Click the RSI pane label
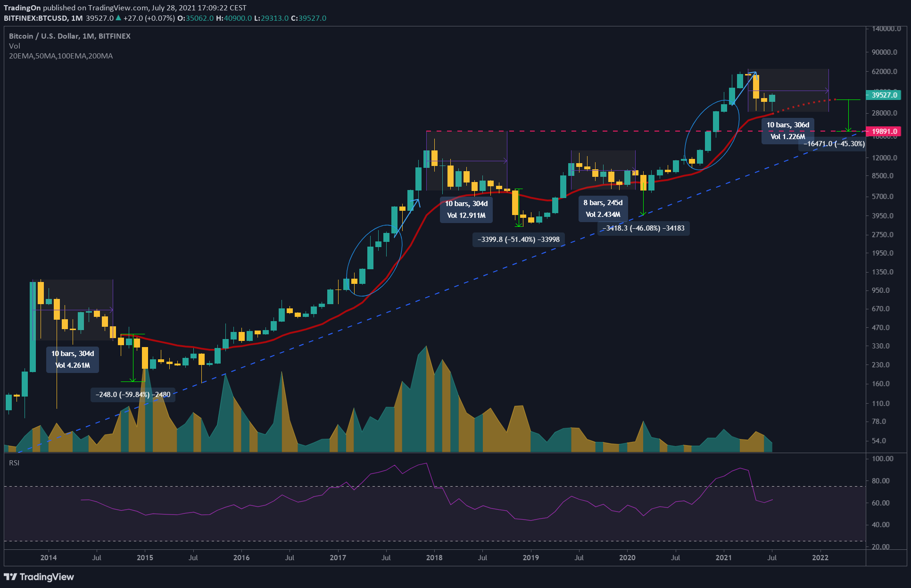This screenshot has height=588, width=911. pyautogui.click(x=14, y=463)
